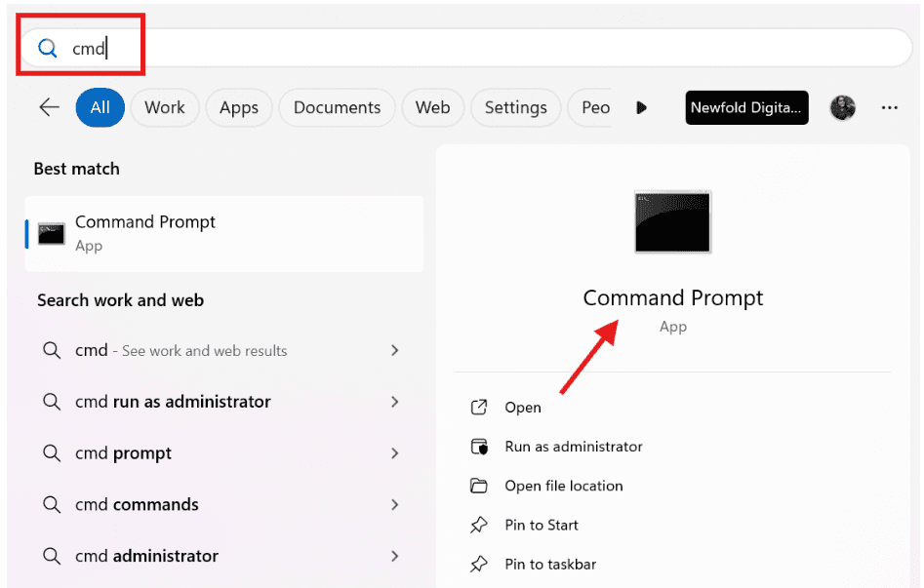Screen dimensions: 924x588
Task: Click the Newfold Digital account button
Action: [x=746, y=108]
